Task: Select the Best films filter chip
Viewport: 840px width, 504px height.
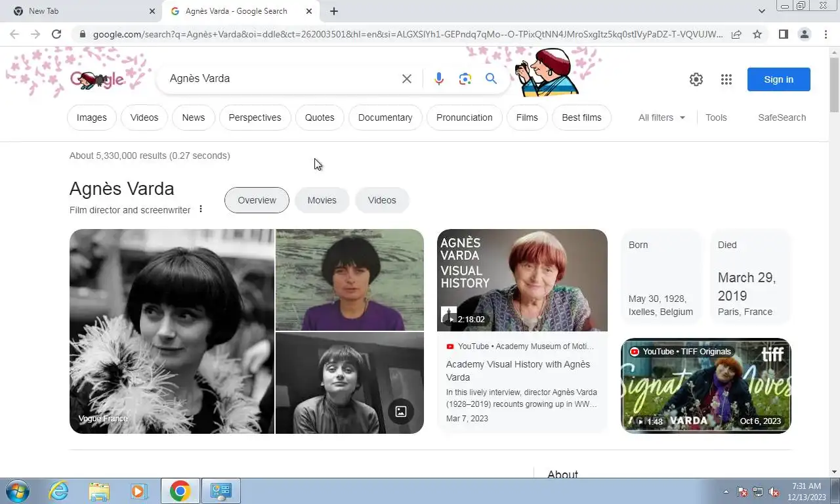Action: 581,117
